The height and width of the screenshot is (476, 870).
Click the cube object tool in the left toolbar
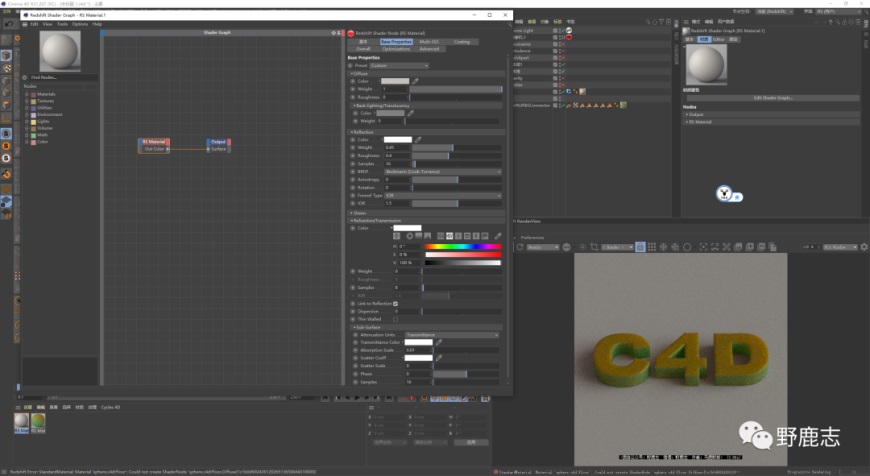coord(6,55)
